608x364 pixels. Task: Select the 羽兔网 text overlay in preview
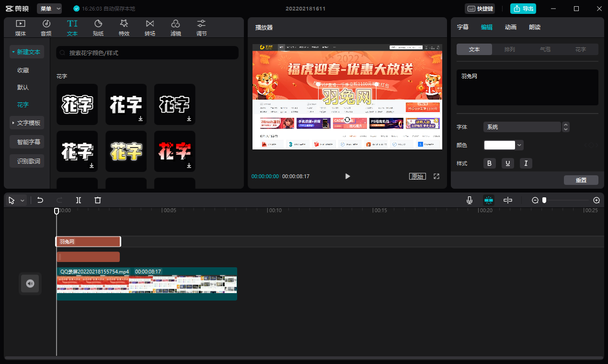347,97
